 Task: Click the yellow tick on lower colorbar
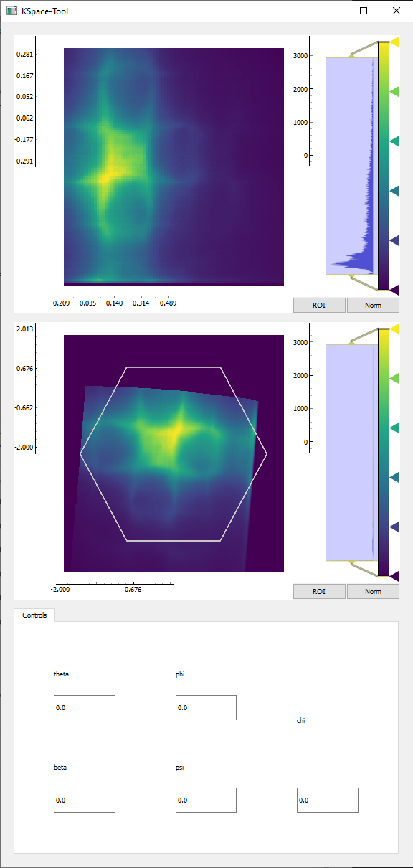(394, 329)
